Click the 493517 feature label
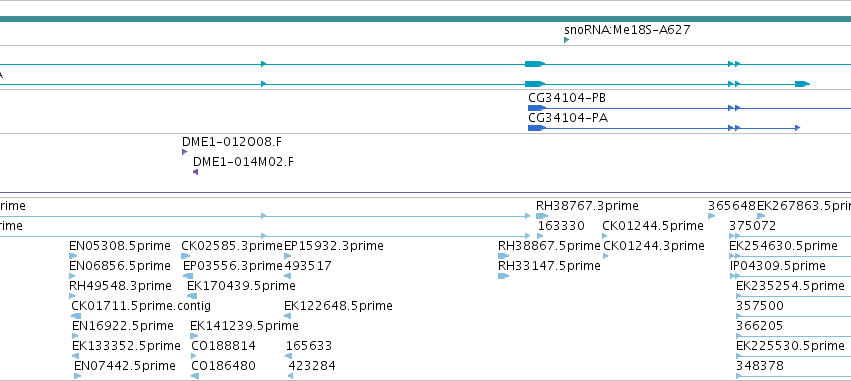 click(308, 266)
